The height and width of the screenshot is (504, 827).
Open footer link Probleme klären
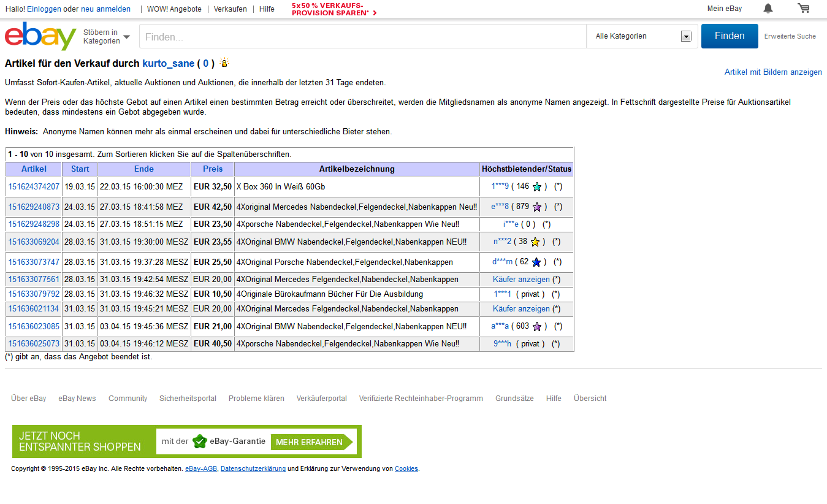256,399
